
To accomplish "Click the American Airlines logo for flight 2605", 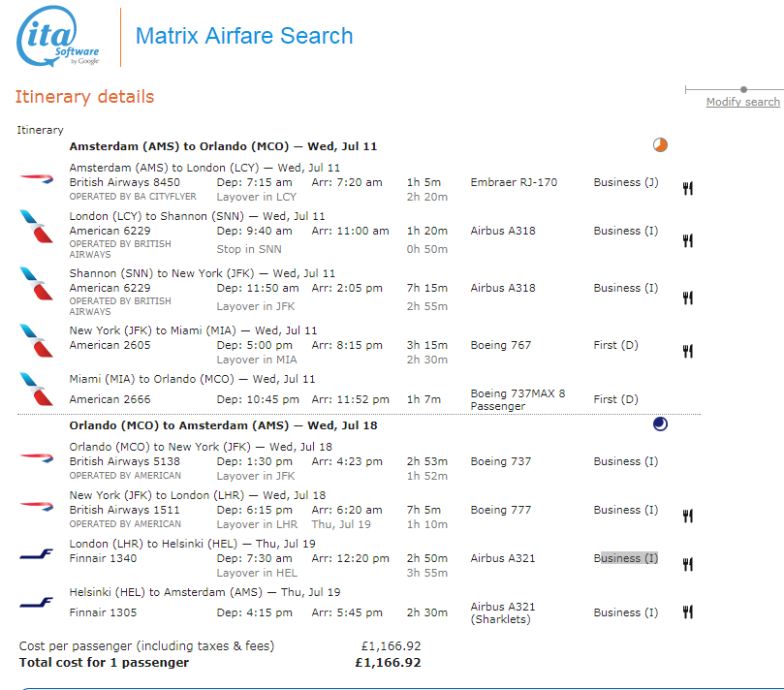I will pos(37,341).
